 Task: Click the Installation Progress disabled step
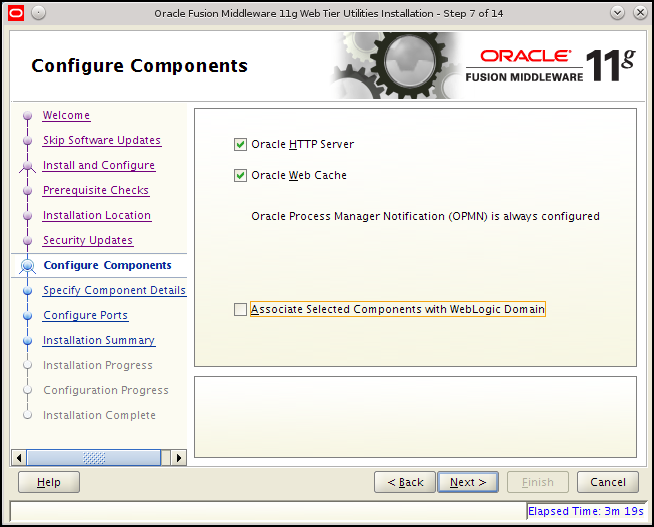tap(98, 366)
